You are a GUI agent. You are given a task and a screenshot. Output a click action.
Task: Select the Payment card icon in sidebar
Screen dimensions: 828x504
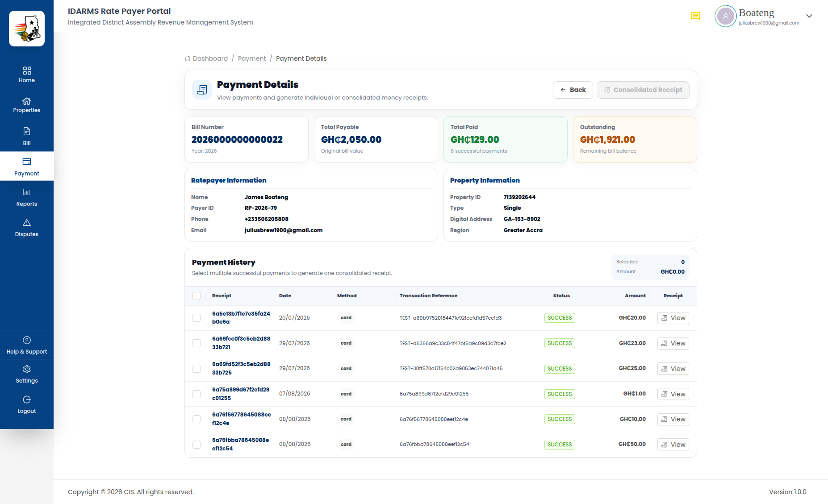tap(27, 162)
